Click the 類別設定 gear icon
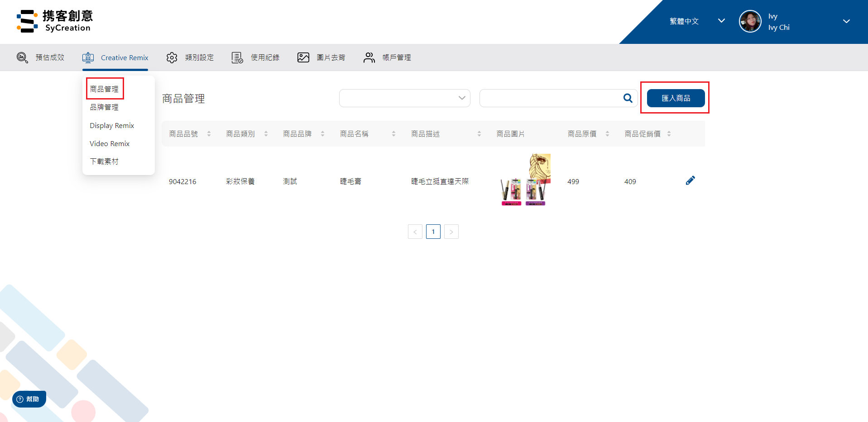The image size is (868, 422). (172, 57)
